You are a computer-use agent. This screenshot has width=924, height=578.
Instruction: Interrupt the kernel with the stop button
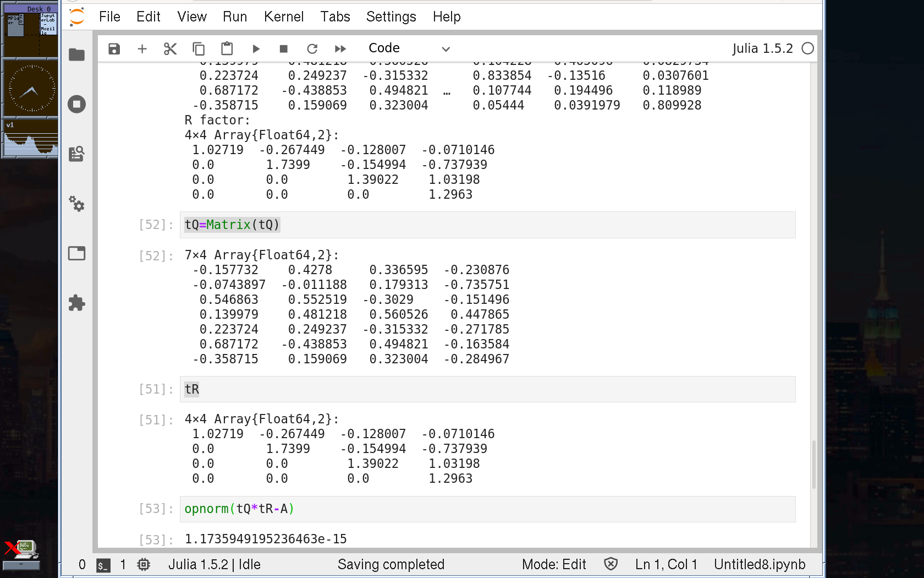coord(284,49)
